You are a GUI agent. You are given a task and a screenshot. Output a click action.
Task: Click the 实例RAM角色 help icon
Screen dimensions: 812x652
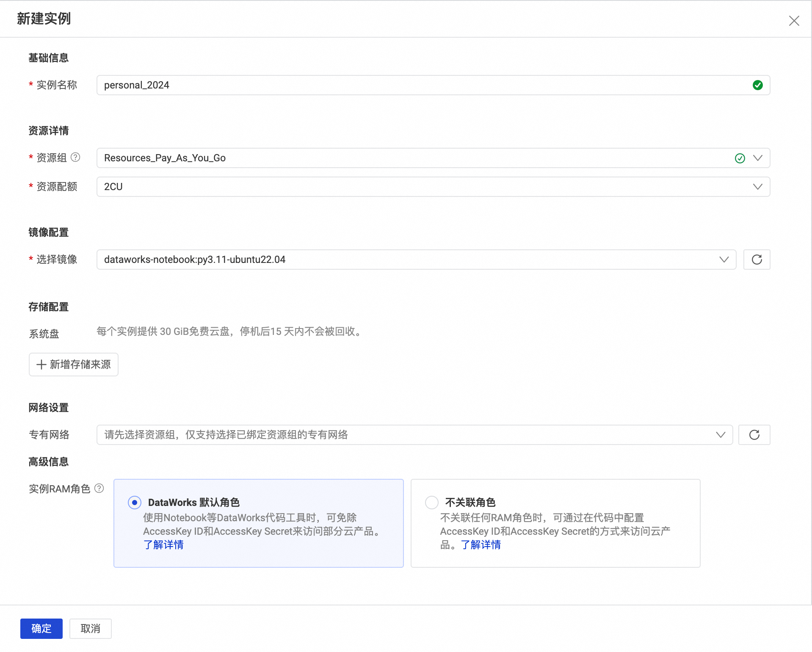pos(99,488)
